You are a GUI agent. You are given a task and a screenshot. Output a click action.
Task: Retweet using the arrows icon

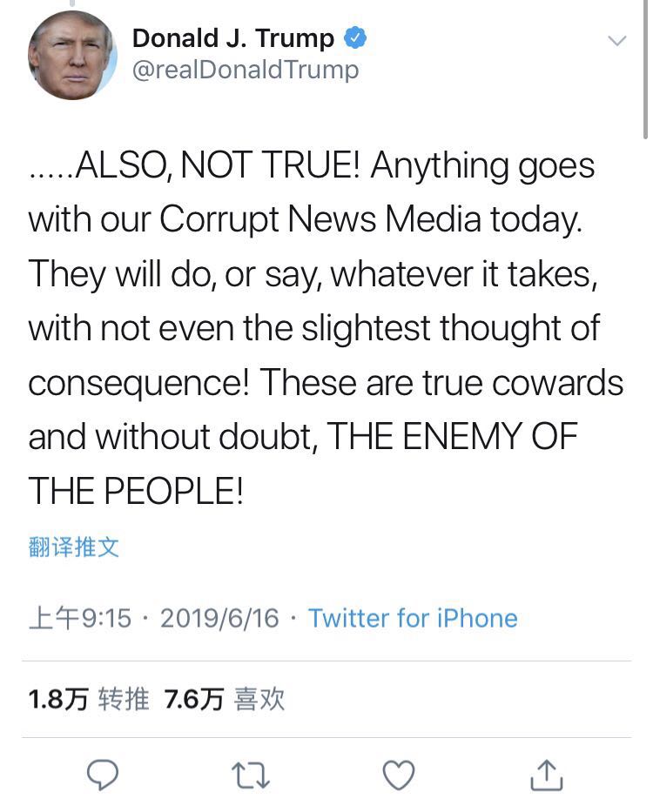point(252,774)
